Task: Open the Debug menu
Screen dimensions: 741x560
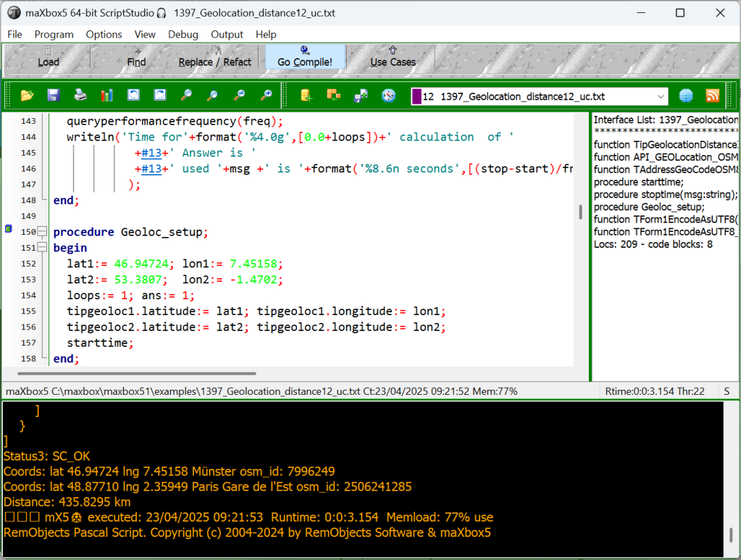Action: point(183,35)
